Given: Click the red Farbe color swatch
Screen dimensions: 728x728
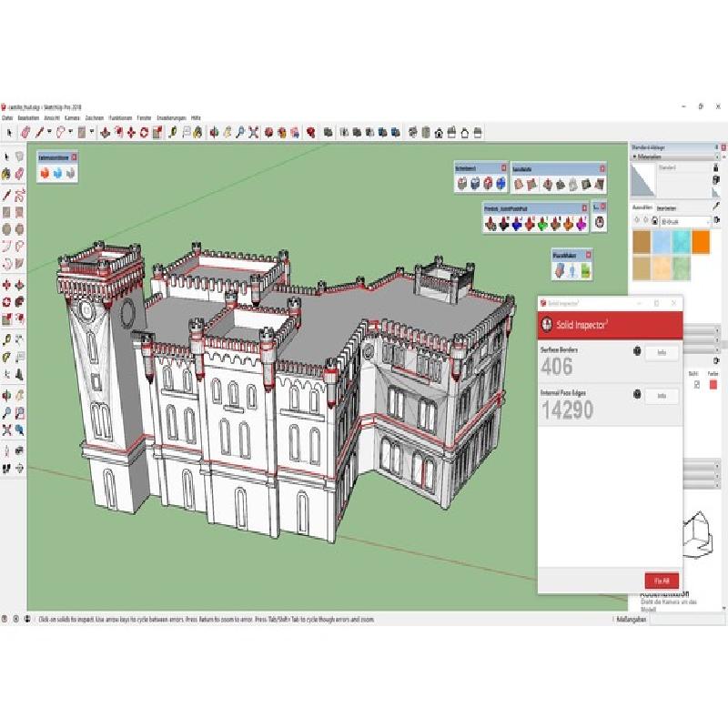Looking at the screenshot, I should click(x=713, y=384).
